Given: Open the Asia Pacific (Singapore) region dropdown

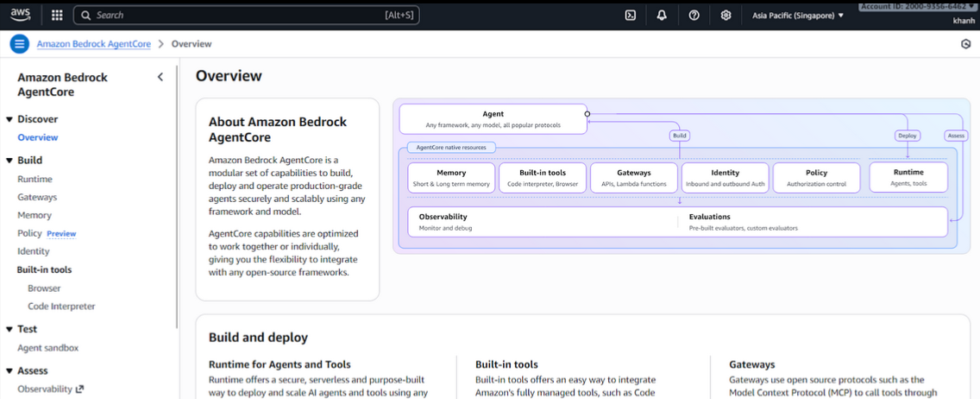Looking at the screenshot, I should pyautogui.click(x=797, y=15).
